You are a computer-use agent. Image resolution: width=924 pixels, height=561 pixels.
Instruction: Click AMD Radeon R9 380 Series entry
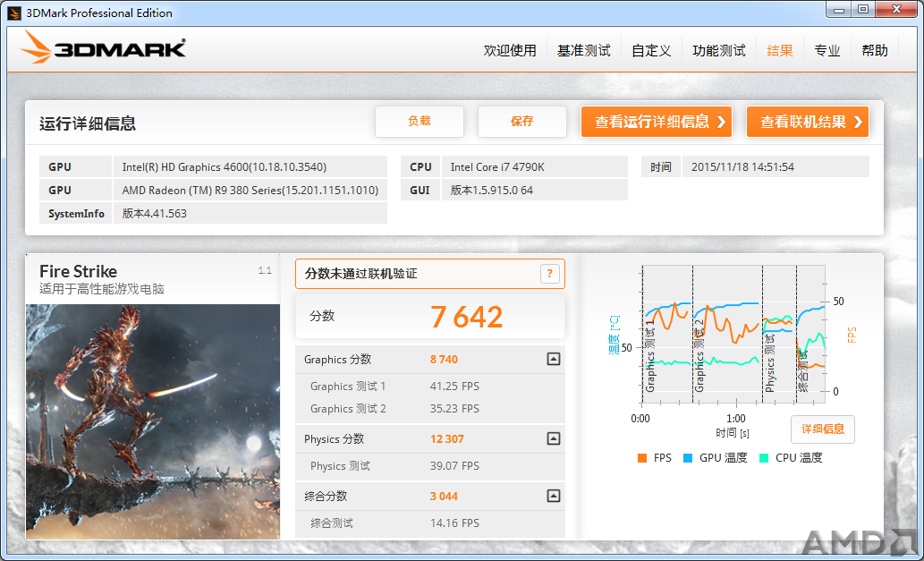point(250,191)
